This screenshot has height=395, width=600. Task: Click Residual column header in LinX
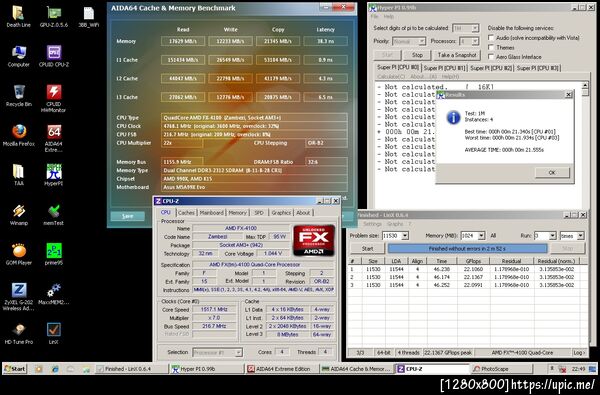click(x=511, y=261)
